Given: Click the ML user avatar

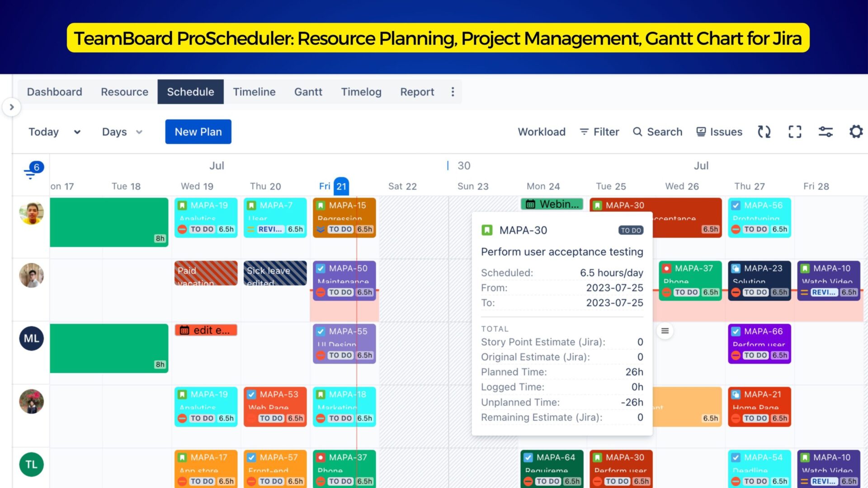Looking at the screenshot, I should [31, 338].
